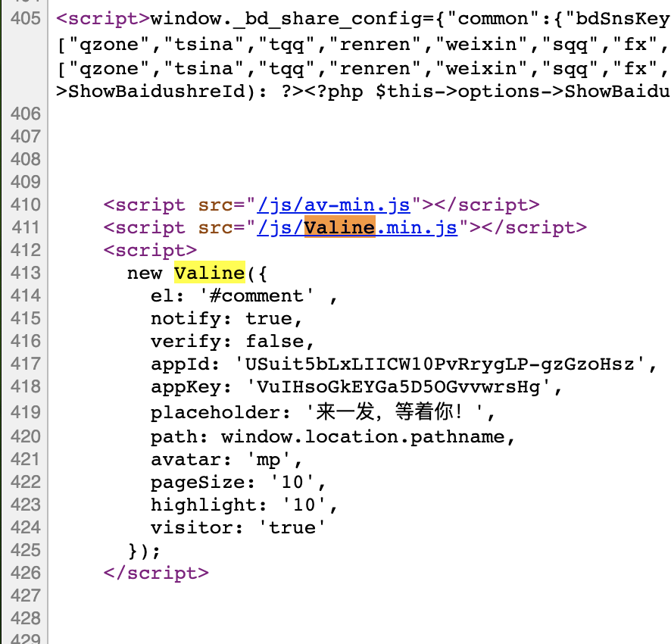Click the 'verify: false,' line text
This screenshot has width=671, height=644.
point(233,342)
